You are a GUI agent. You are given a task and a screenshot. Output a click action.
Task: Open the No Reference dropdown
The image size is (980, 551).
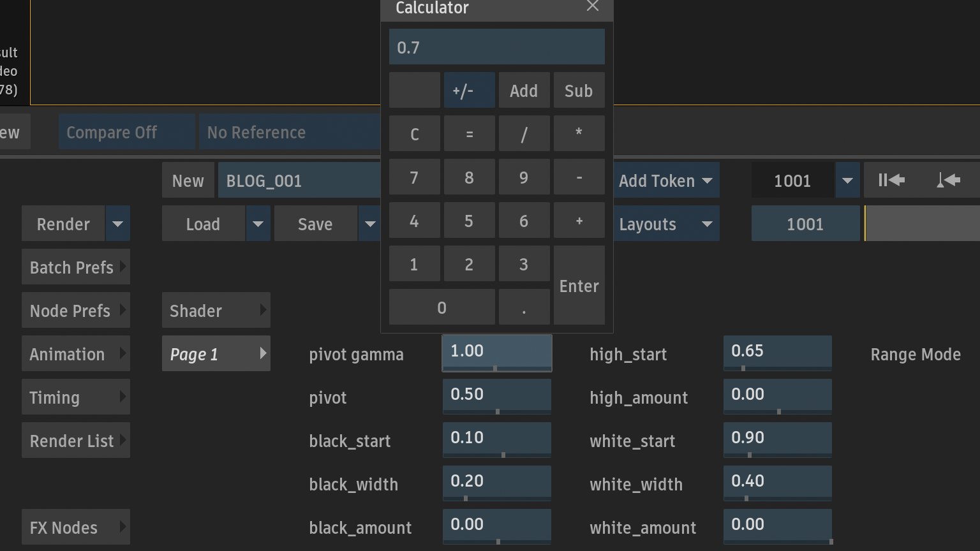(290, 132)
